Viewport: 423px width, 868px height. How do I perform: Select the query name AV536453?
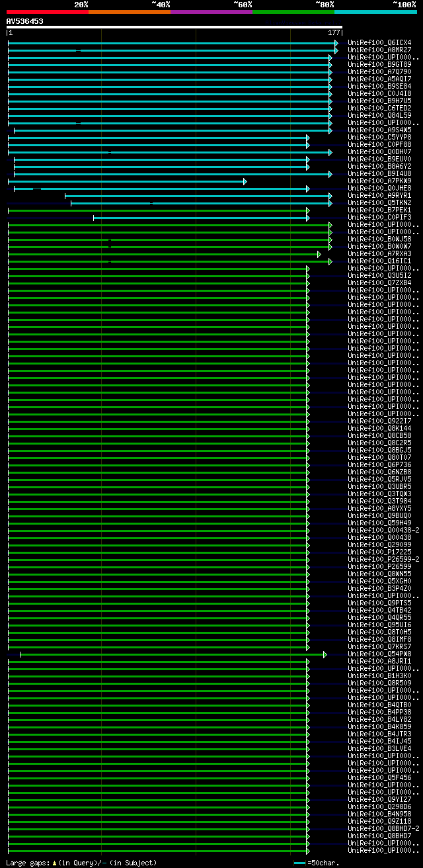[x=25, y=21]
